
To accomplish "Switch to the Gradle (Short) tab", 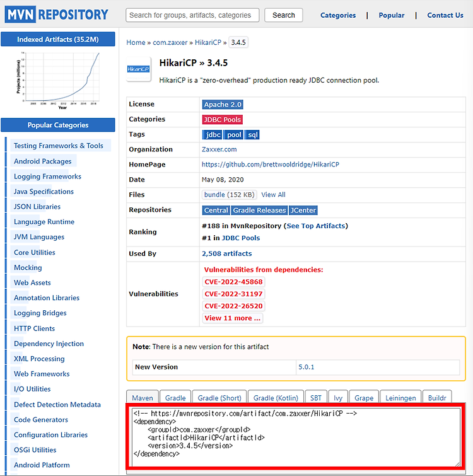I will point(219,398).
